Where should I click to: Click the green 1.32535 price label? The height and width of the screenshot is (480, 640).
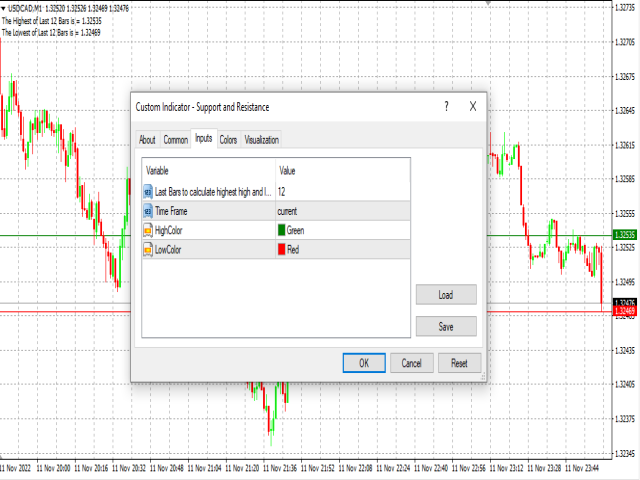pos(625,235)
